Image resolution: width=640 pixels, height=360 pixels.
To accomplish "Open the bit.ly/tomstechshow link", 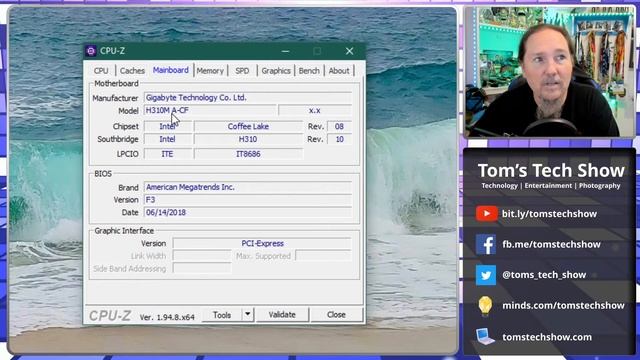I will (549, 213).
